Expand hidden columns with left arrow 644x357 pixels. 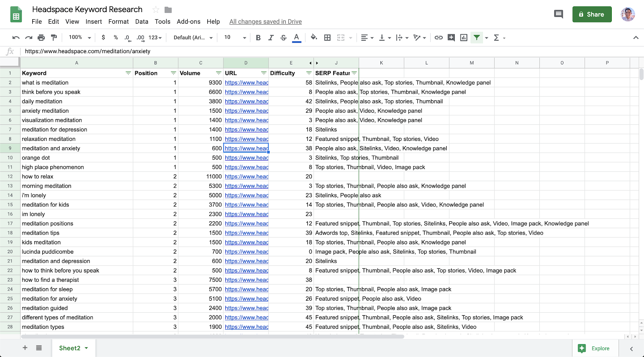click(310, 63)
